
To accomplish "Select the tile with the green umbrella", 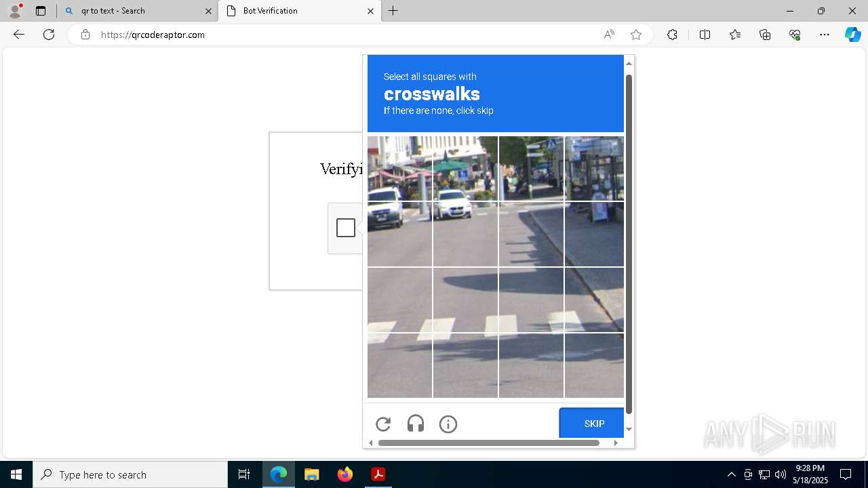I will pos(465,168).
